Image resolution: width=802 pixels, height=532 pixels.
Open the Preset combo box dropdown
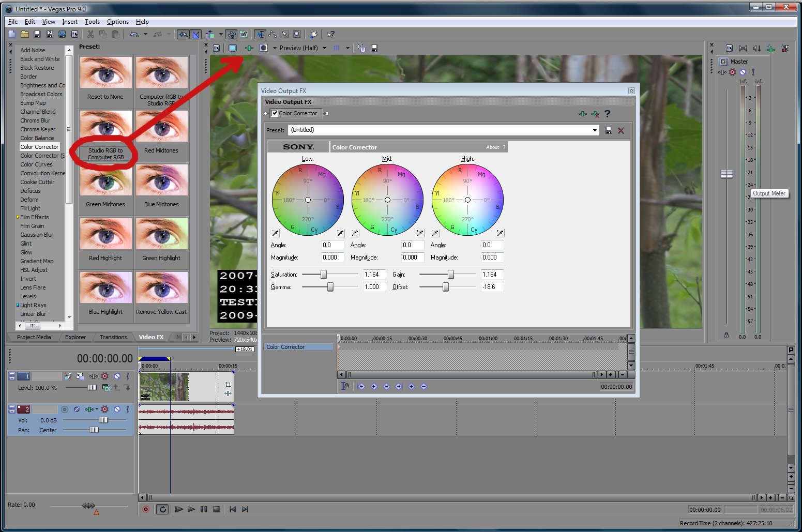(x=595, y=130)
